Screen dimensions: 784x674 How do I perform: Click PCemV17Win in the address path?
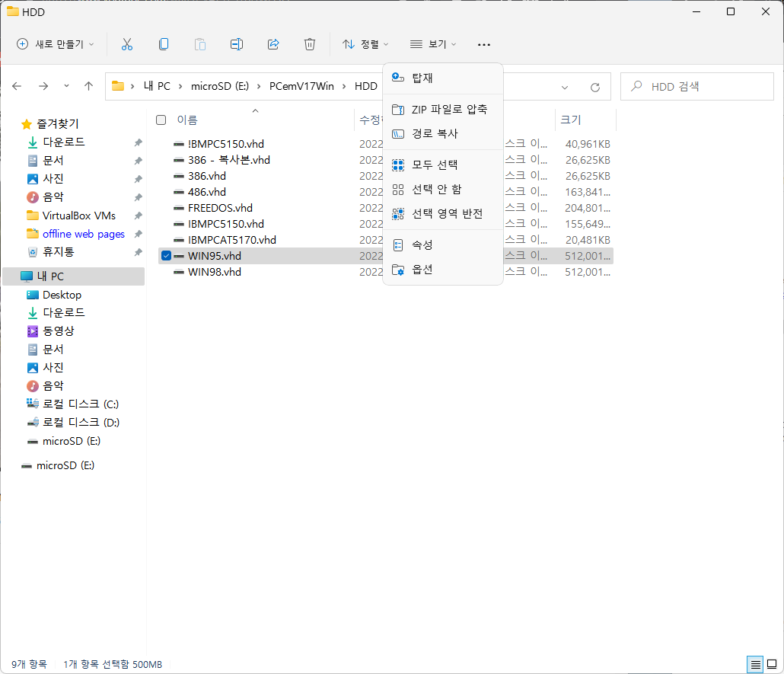[x=301, y=86]
